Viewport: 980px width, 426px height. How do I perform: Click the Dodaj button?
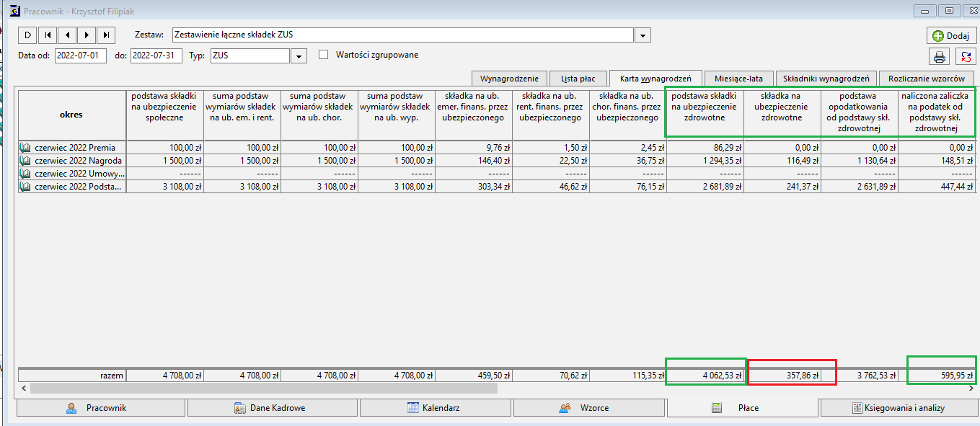pos(952,35)
